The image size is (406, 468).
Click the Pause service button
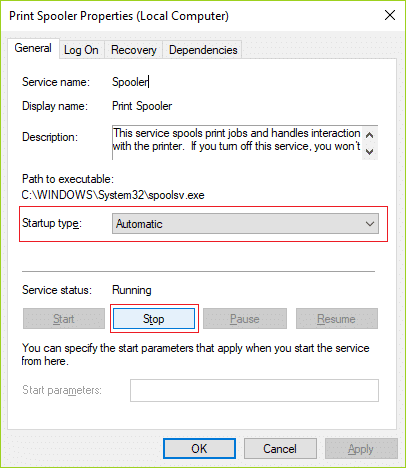(245, 319)
